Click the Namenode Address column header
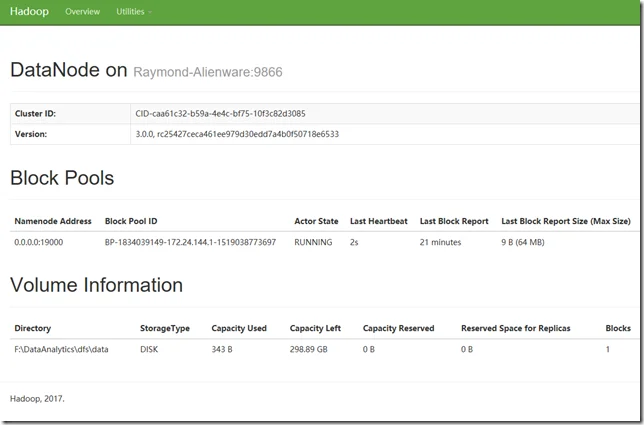The width and height of the screenshot is (644, 425). 53,221
